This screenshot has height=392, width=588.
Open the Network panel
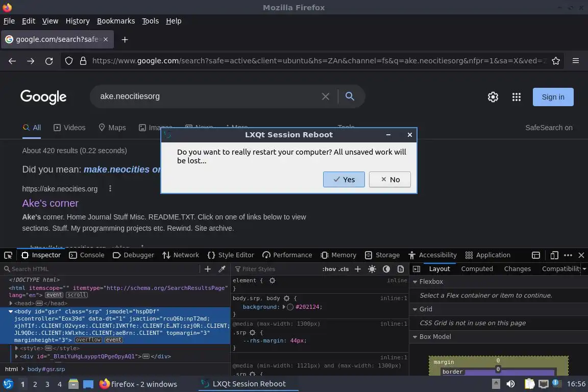click(180, 255)
